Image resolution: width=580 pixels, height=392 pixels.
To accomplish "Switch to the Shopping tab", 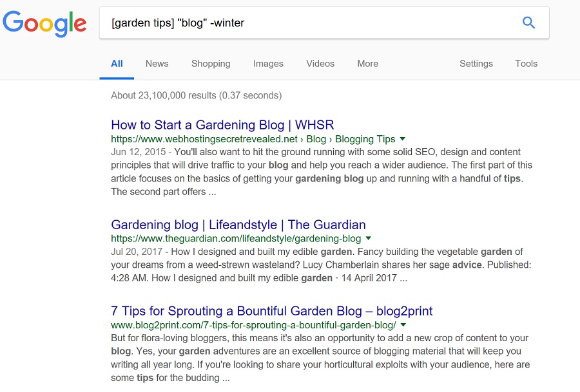I will point(211,64).
